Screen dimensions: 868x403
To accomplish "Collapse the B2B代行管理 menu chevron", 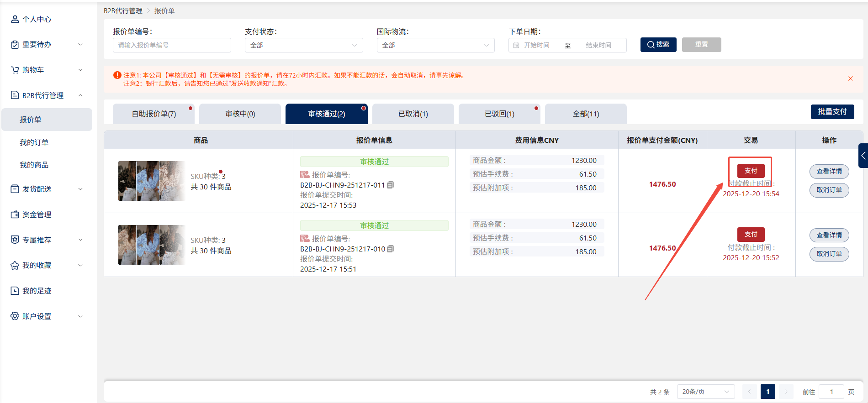I will point(80,95).
